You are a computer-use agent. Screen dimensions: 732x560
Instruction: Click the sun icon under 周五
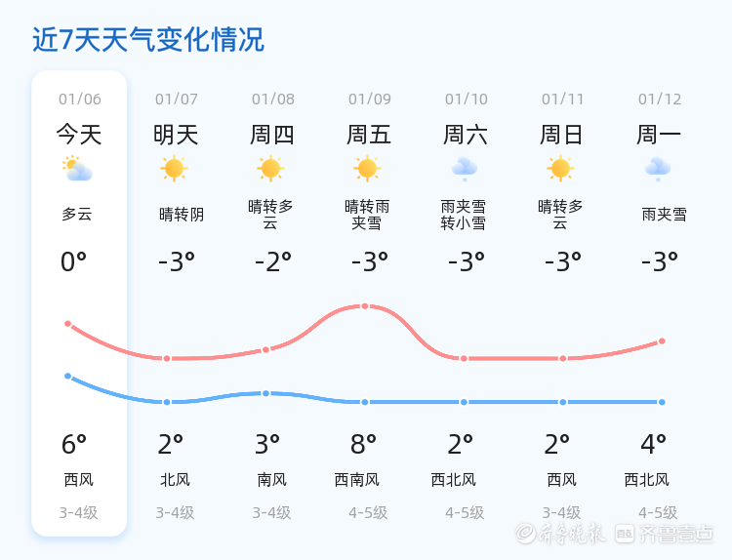367,169
